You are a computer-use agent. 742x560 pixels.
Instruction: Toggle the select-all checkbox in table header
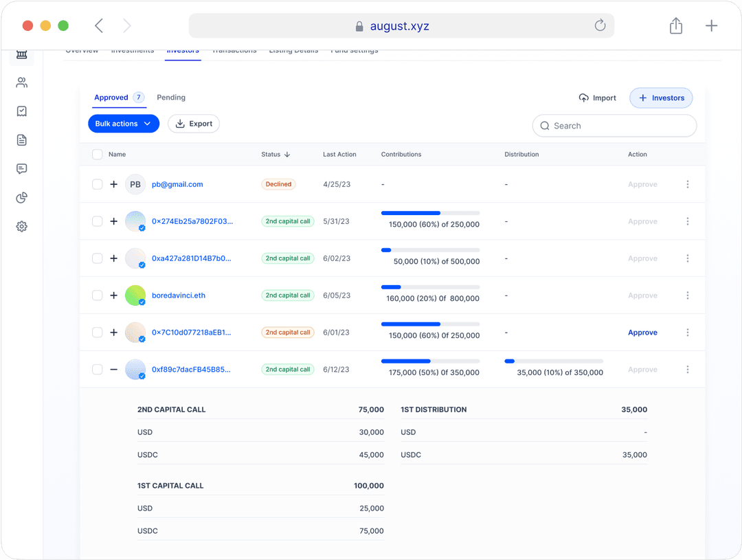[98, 155]
